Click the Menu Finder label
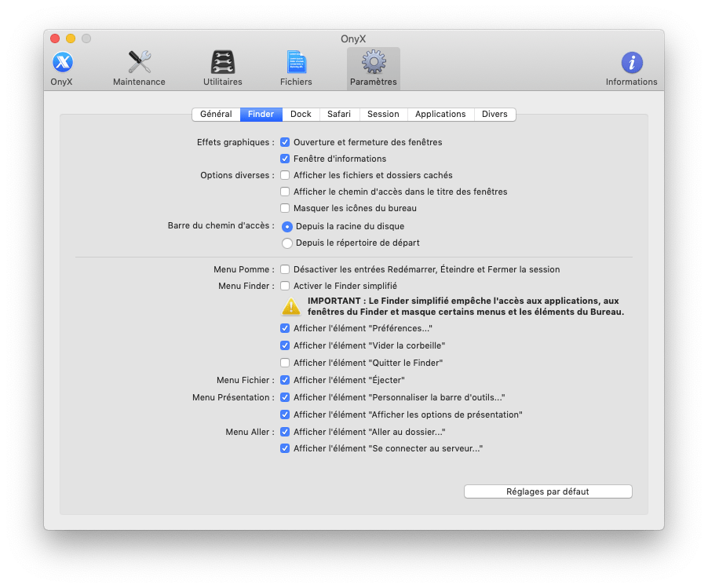The image size is (708, 588). click(x=246, y=286)
